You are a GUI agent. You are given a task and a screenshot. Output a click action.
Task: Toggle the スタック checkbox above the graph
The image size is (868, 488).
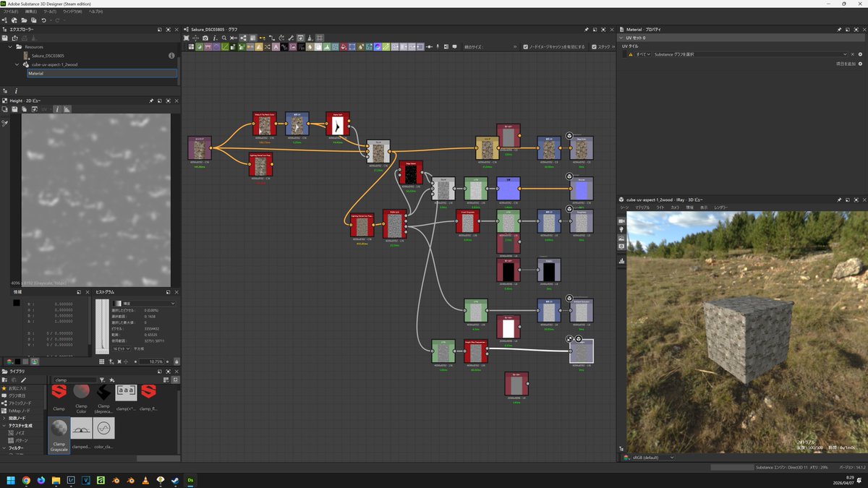pyautogui.click(x=594, y=46)
